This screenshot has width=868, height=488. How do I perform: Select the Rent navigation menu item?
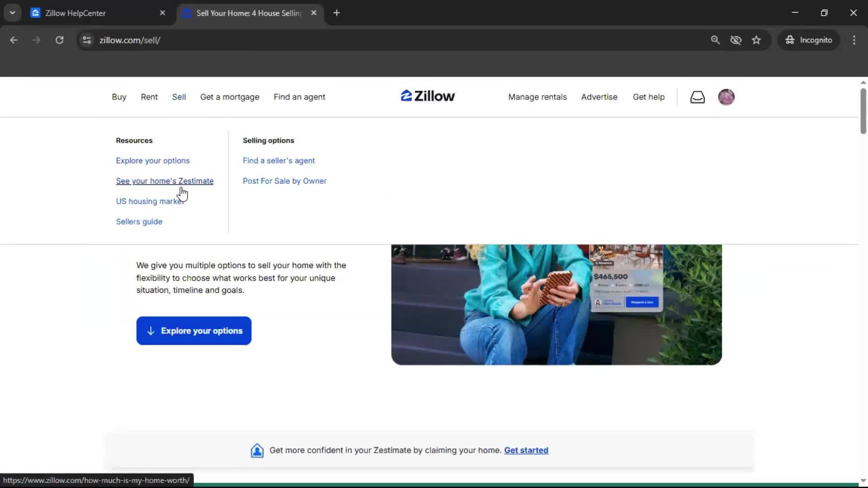pyautogui.click(x=149, y=97)
